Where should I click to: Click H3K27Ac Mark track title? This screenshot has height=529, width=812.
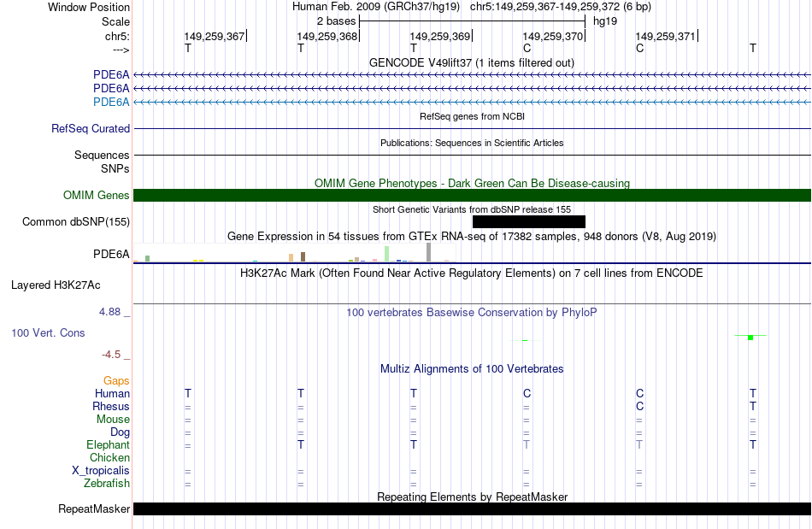pyautogui.click(x=471, y=273)
